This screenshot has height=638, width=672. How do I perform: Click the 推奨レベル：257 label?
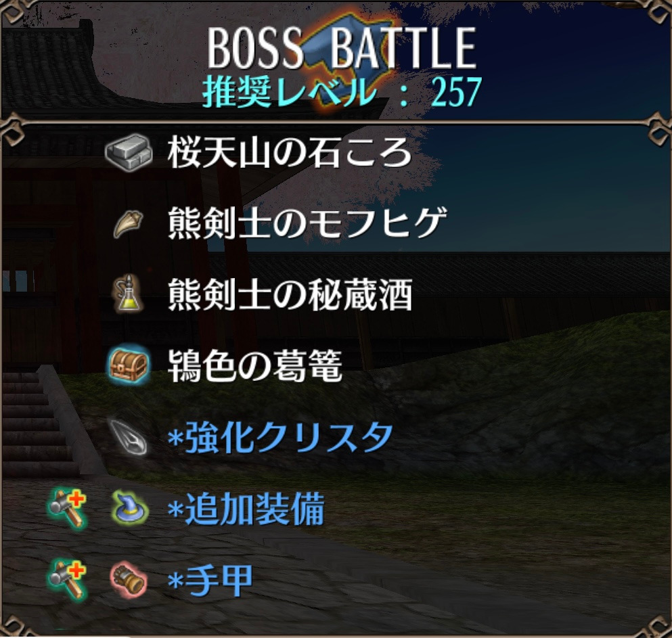pyautogui.click(x=342, y=92)
